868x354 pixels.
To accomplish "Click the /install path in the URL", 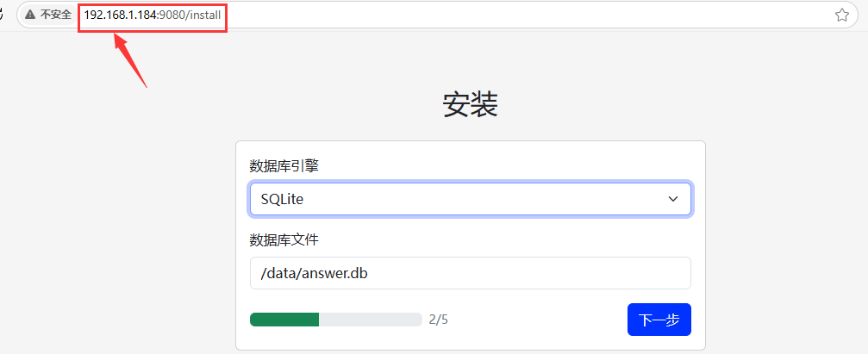I will click(x=203, y=15).
